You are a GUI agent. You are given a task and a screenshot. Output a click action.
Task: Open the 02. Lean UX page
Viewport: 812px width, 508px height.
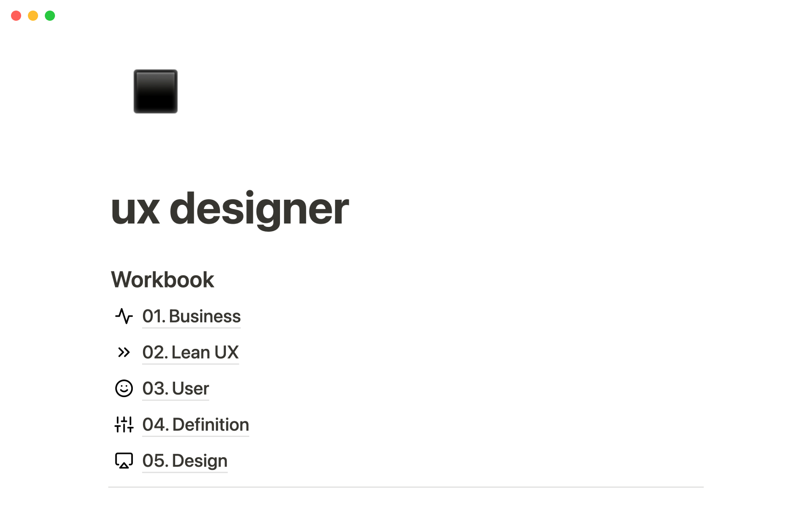190,352
